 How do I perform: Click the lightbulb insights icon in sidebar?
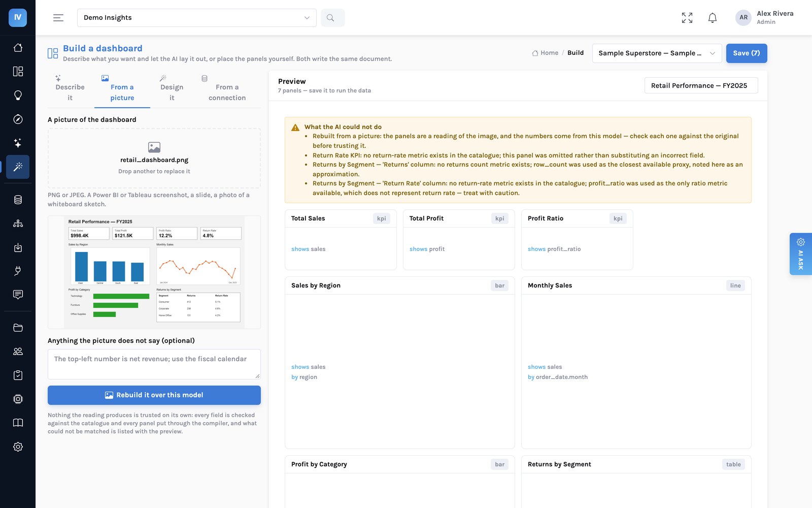18,96
